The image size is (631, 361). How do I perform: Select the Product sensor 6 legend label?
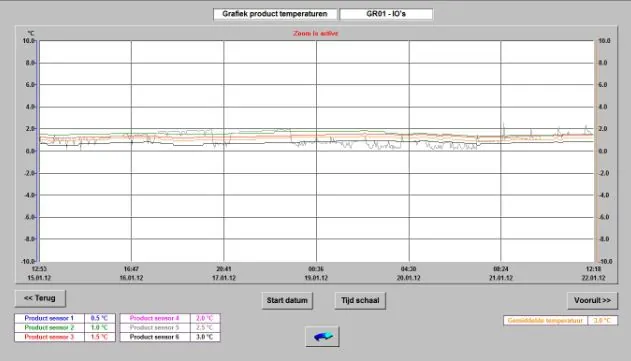[x=155, y=337]
